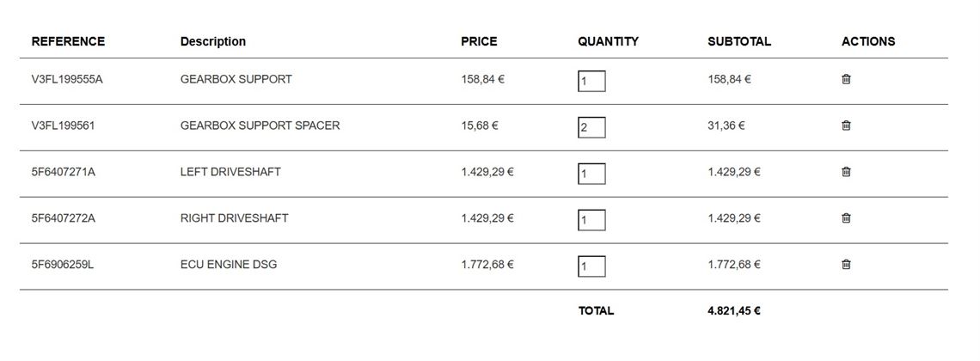Delete RIGHT DRIVESHAFT item via trash icon
Viewport: 980px width, 361px height.
coord(846,218)
